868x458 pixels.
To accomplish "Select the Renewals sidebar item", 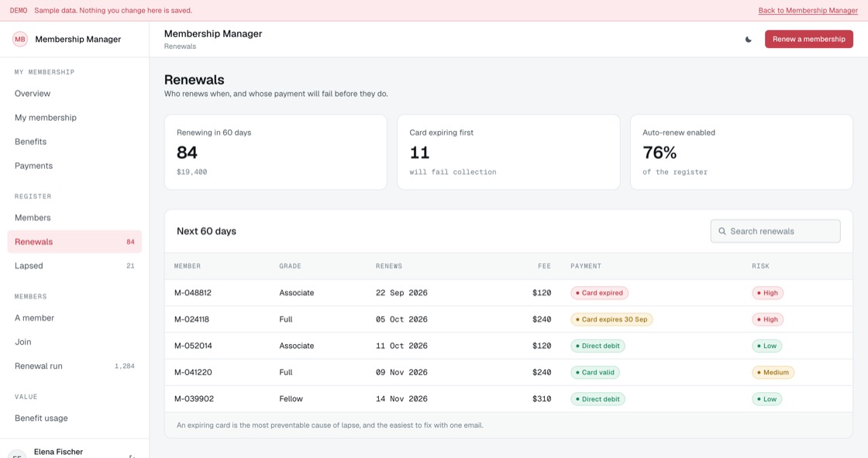I will tap(74, 242).
